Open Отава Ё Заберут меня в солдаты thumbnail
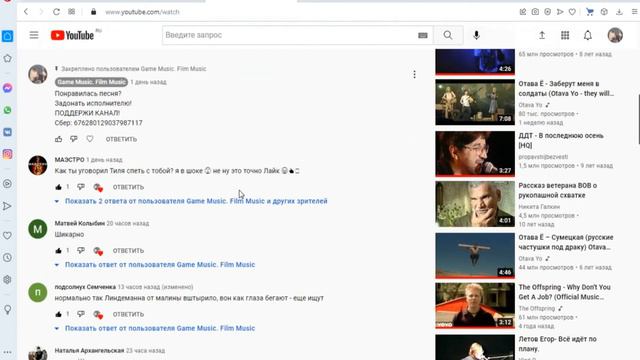Image resolution: width=640 pixels, height=360 pixels. click(x=475, y=102)
